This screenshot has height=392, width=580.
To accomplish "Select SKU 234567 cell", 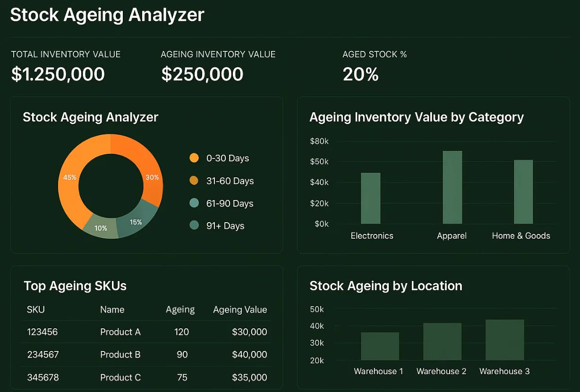I will 43,355.
